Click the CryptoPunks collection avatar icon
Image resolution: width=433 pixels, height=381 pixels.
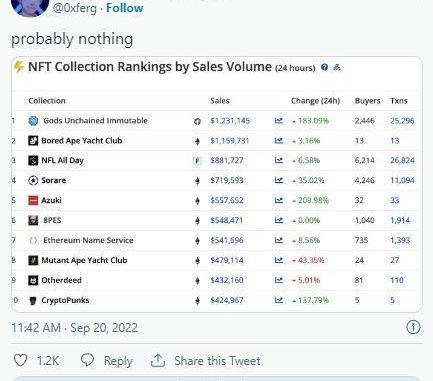pos(33,300)
